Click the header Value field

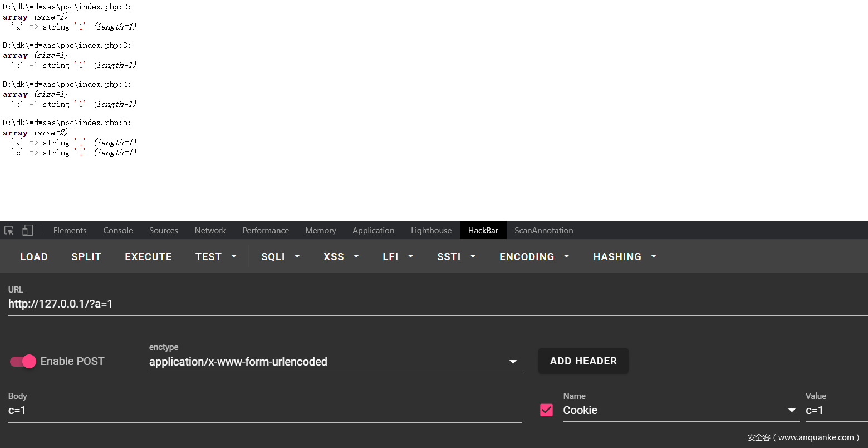pyautogui.click(x=835, y=411)
